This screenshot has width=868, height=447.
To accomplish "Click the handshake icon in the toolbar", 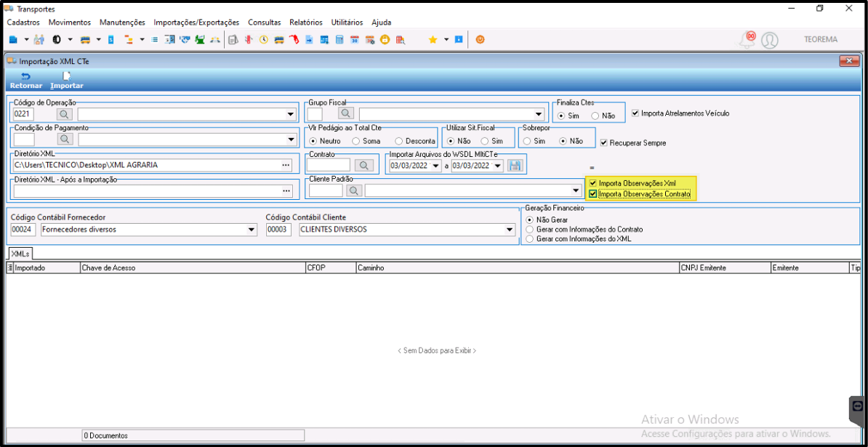I will click(185, 40).
